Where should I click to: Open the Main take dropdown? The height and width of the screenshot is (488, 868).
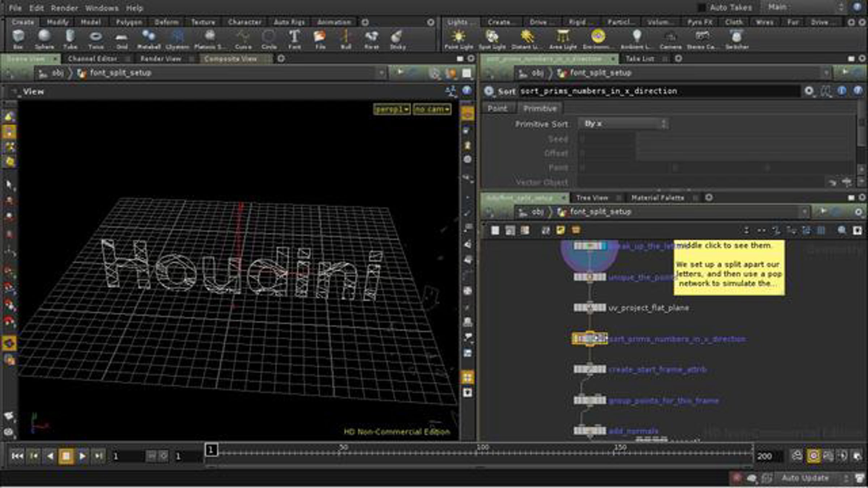tap(804, 7)
